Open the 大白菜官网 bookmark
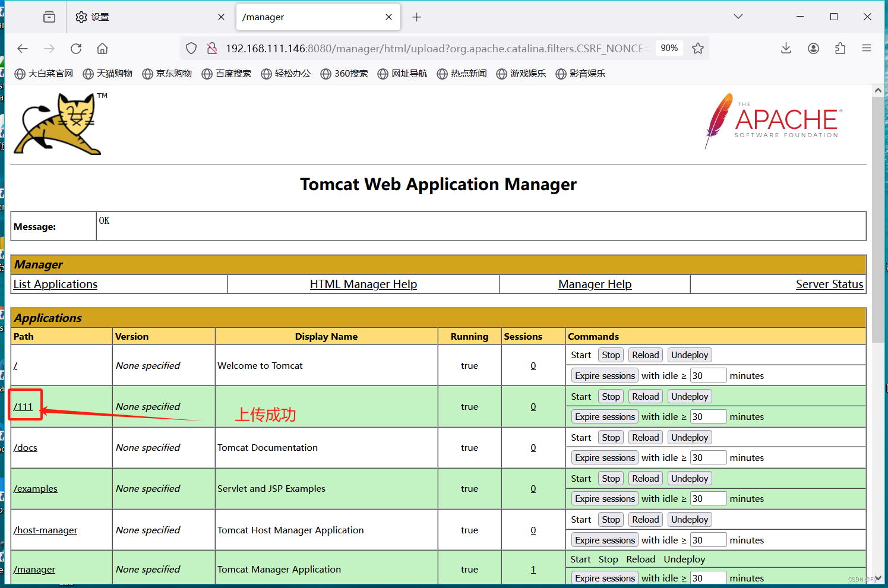Image resolution: width=888 pixels, height=588 pixels. pyautogui.click(x=44, y=74)
